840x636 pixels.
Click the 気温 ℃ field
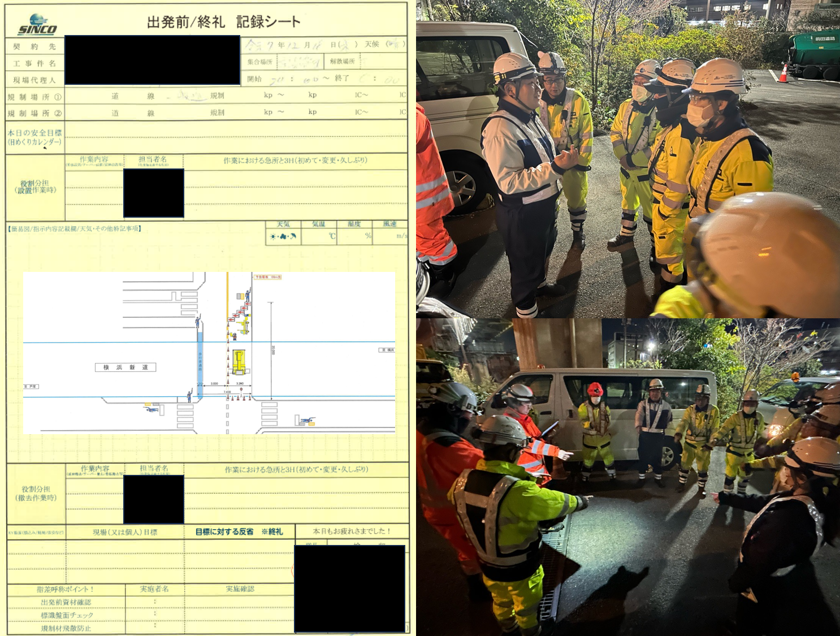(x=319, y=236)
